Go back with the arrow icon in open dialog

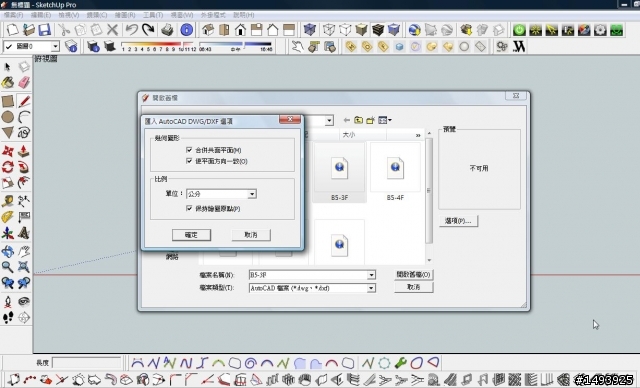point(347,120)
